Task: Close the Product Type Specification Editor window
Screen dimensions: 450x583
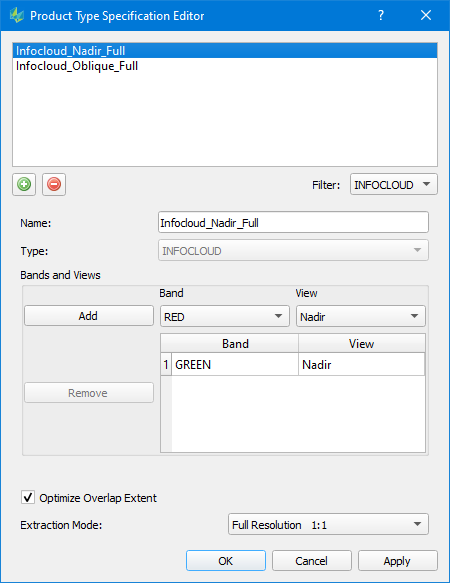Action: [426, 15]
